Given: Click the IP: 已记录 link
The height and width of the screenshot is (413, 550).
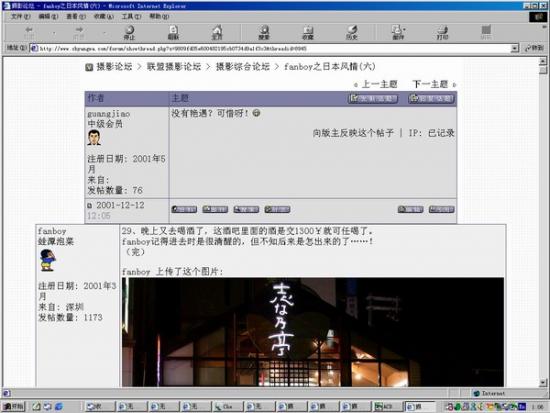Looking at the screenshot, I should [x=431, y=133].
